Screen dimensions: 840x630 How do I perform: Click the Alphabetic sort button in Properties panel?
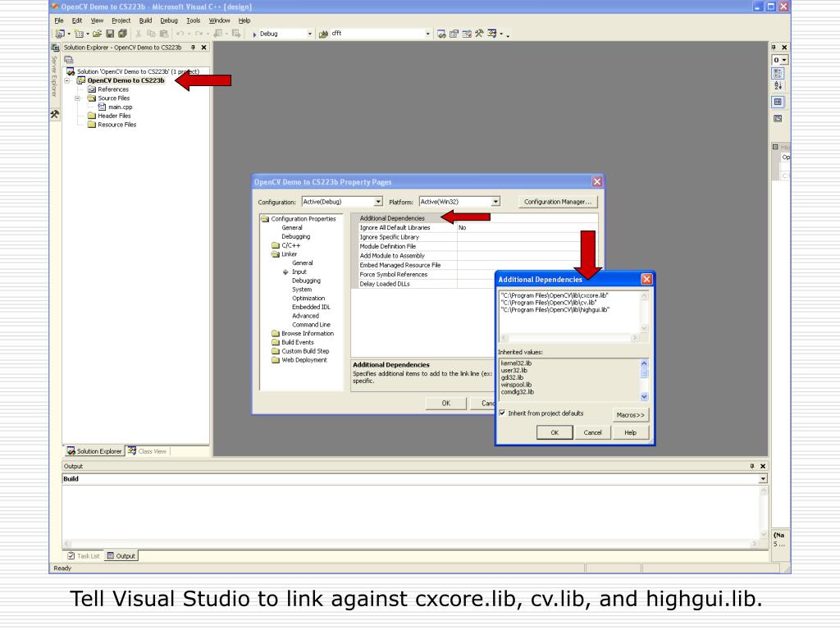click(x=778, y=85)
